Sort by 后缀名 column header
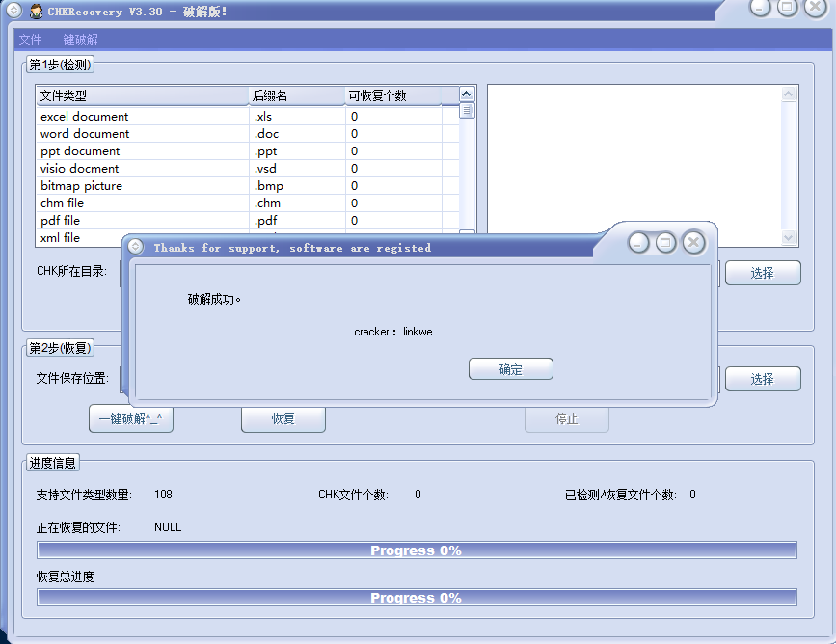The width and height of the screenshot is (836, 644). click(297, 96)
